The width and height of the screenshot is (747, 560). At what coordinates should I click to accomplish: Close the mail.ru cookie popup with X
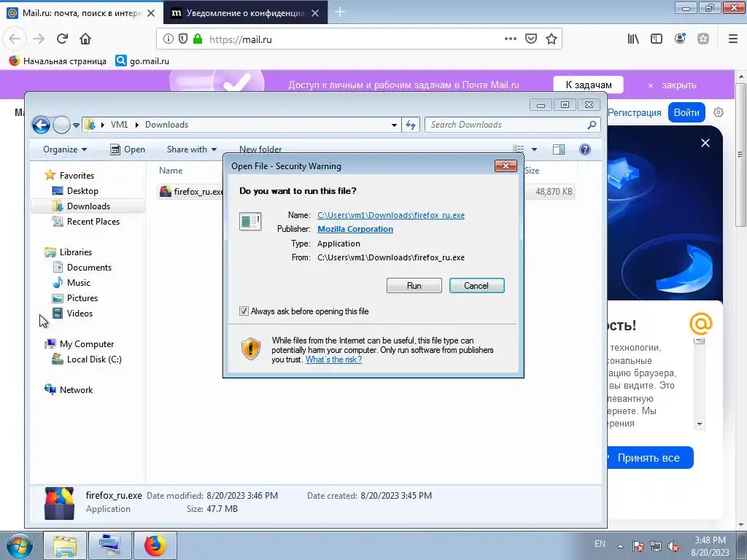pos(705,143)
